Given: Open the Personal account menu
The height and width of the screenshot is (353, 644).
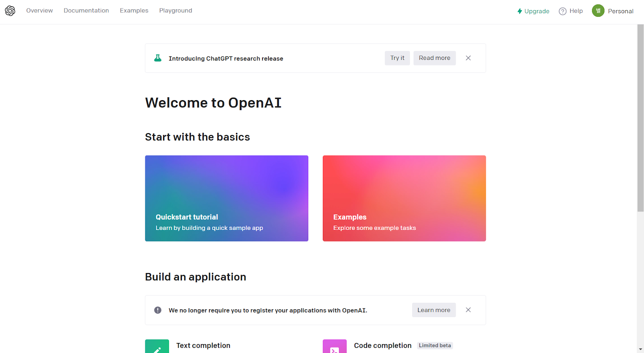Looking at the screenshot, I should [613, 11].
